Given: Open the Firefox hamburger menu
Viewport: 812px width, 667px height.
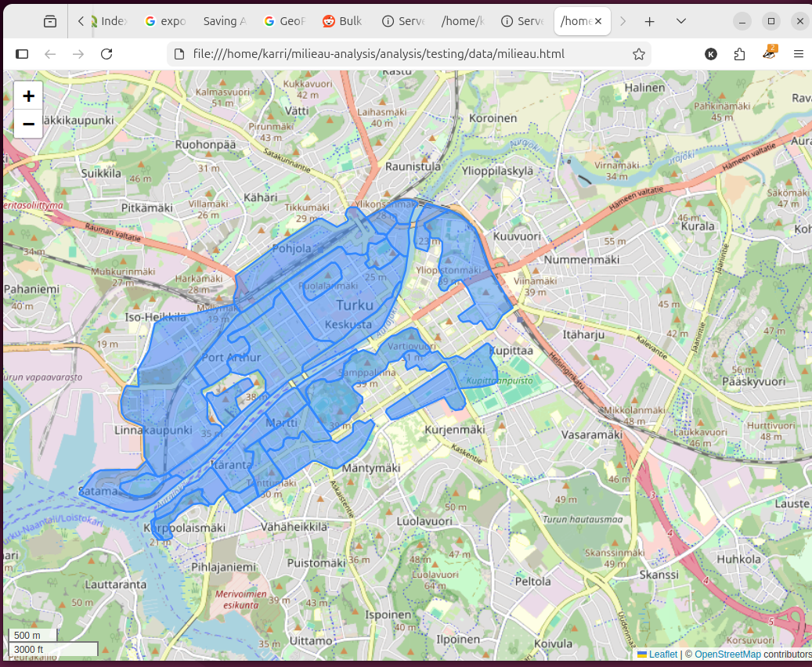Looking at the screenshot, I should click(799, 54).
